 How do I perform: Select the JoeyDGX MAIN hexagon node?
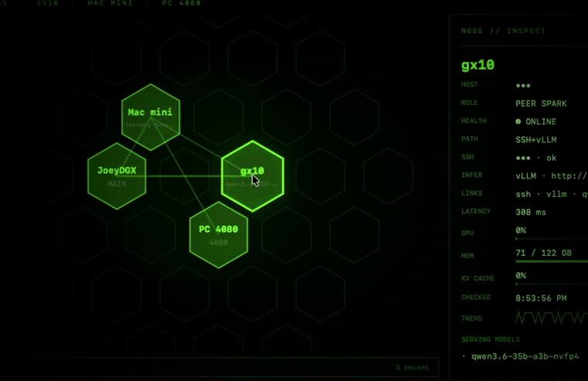pyautogui.click(x=117, y=176)
